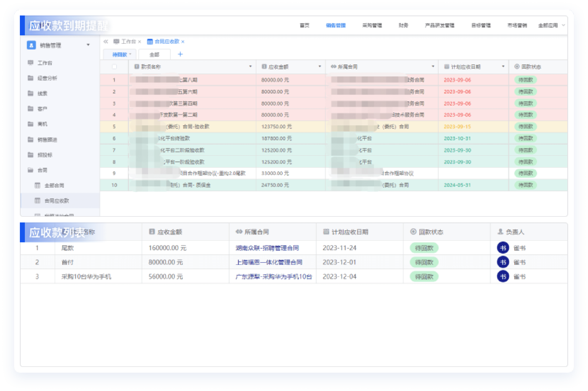Click the 全部合同 table icon in sidebar
Viewport: 588px width, 391px height.
[x=37, y=185]
